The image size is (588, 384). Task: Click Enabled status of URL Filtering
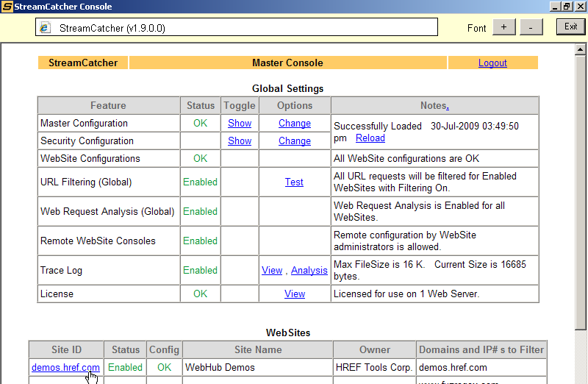coord(200,182)
